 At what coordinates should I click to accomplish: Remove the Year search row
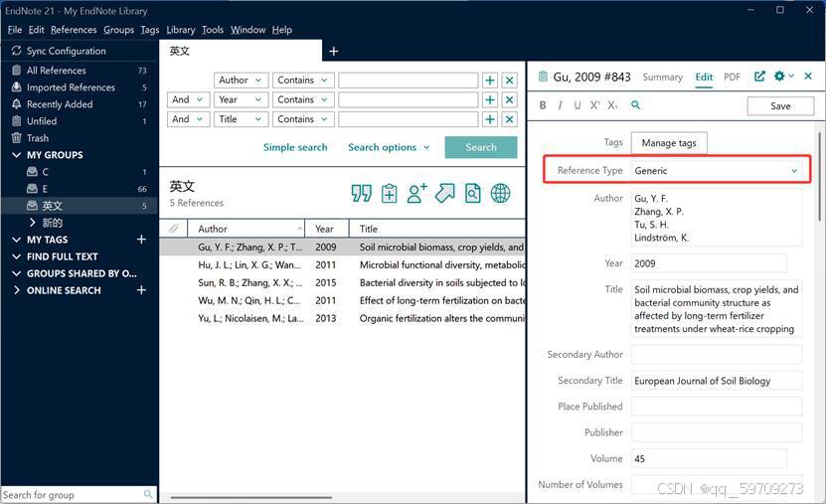(509, 99)
